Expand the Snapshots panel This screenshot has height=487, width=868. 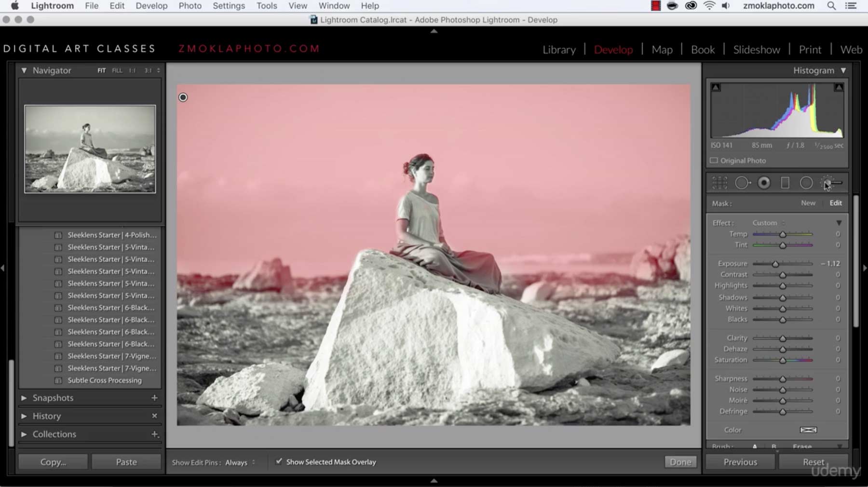click(x=24, y=398)
